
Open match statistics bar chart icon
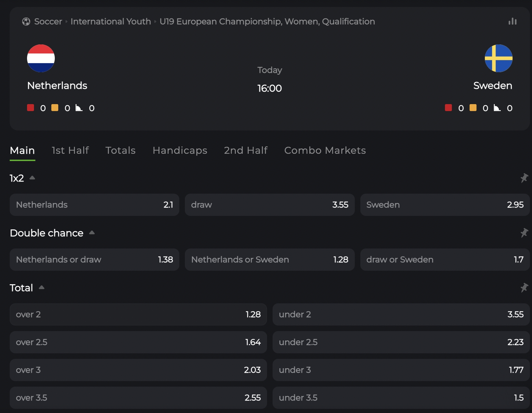coord(513,22)
